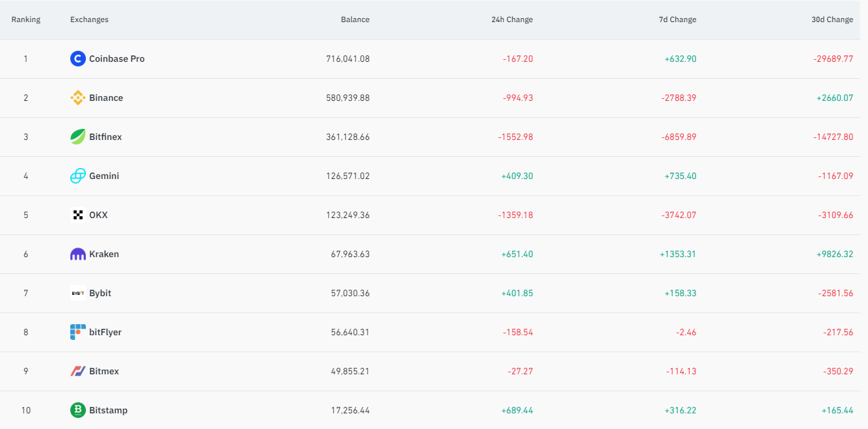Select Binance balance 580,939.88
Screen dimensions: 868x429
[x=348, y=98]
